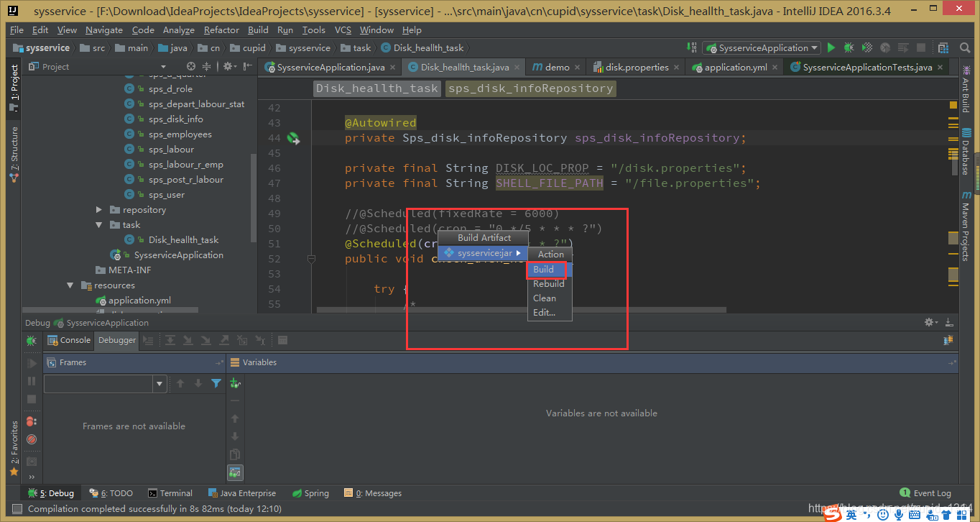The width and height of the screenshot is (980, 522).
Task: Click gutter bean icon on line 44
Action: [x=293, y=138]
